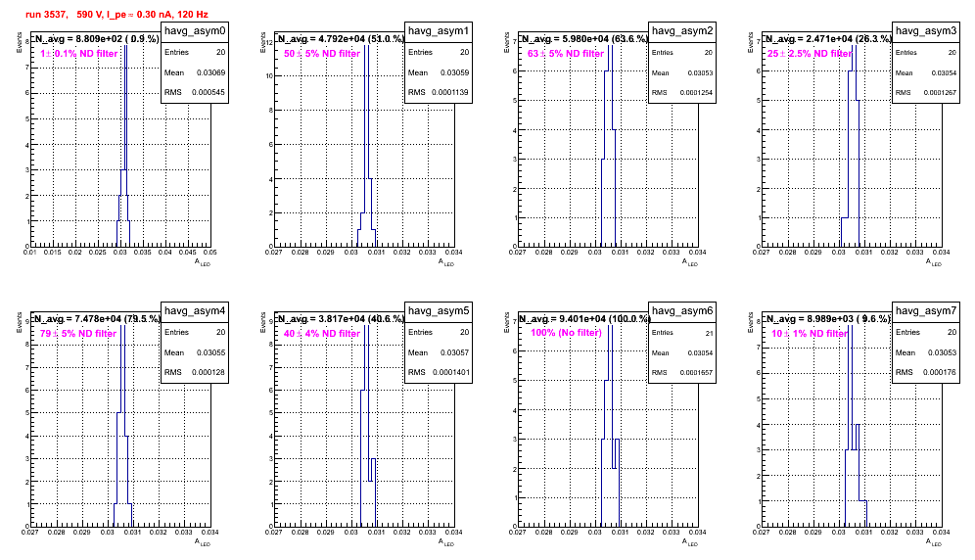
Task: Click N_avg = 9.401e+04 text
Action: (584, 318)
